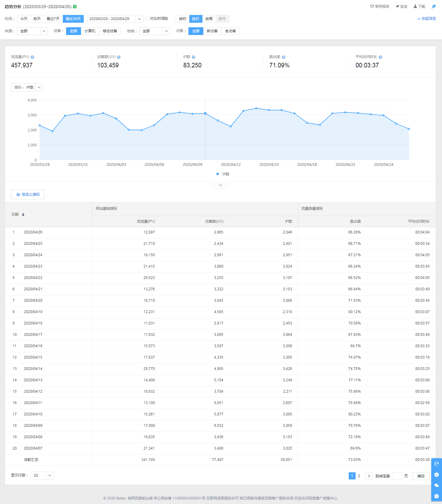
Task: Click the 2020/04/09 data point on chart
Action: [x=192, y=114]
